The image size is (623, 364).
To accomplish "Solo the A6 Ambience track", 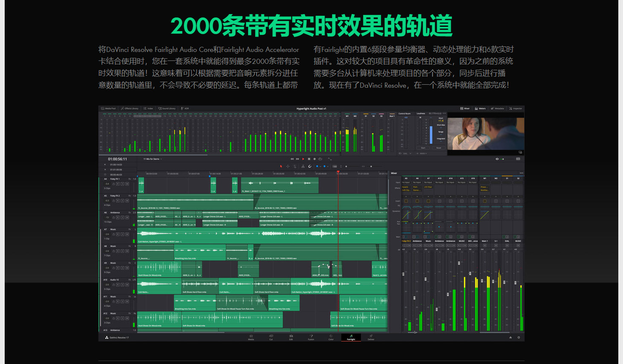I will (122, 218).
